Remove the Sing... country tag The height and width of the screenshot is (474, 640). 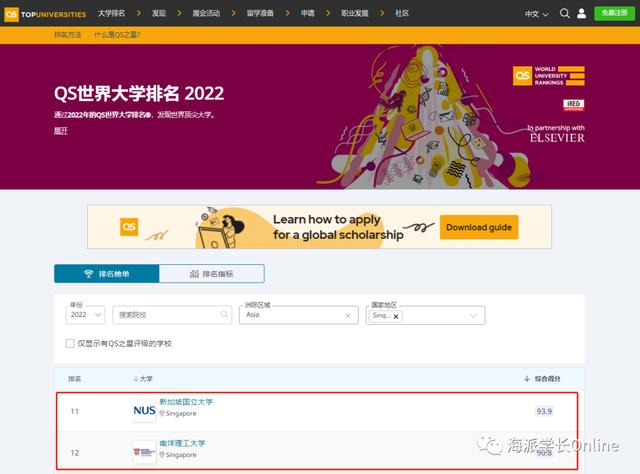(396, 316)
